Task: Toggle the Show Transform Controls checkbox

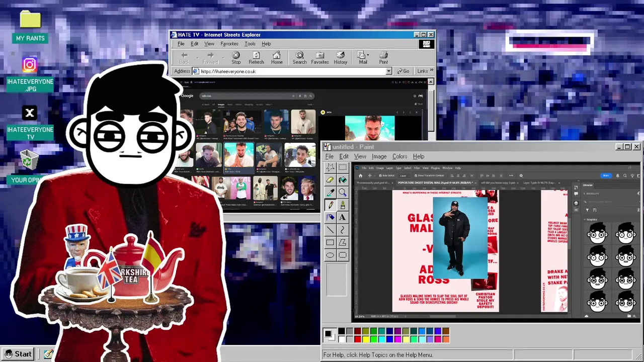Action: [x=415, y=175]
